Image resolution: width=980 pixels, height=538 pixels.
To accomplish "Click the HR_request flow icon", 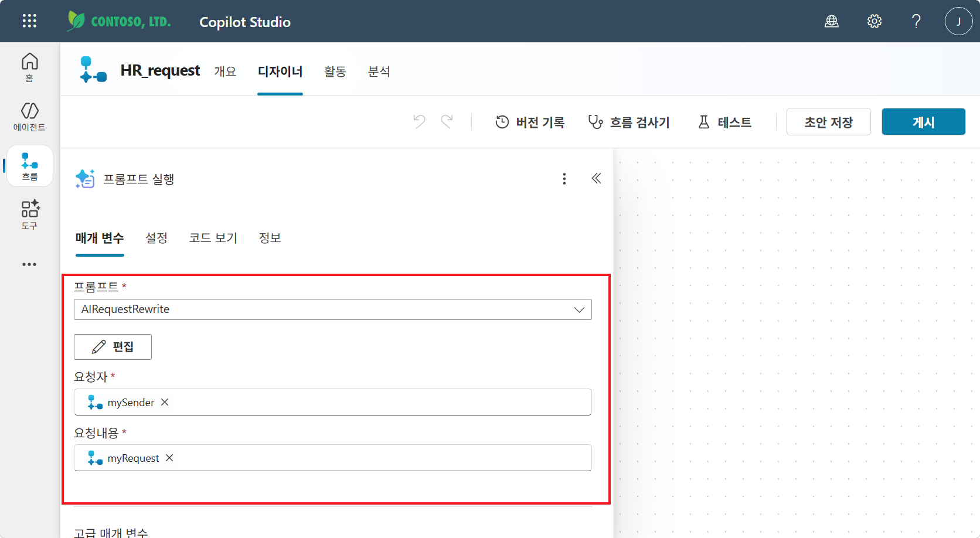I will (x=93, y=70).
